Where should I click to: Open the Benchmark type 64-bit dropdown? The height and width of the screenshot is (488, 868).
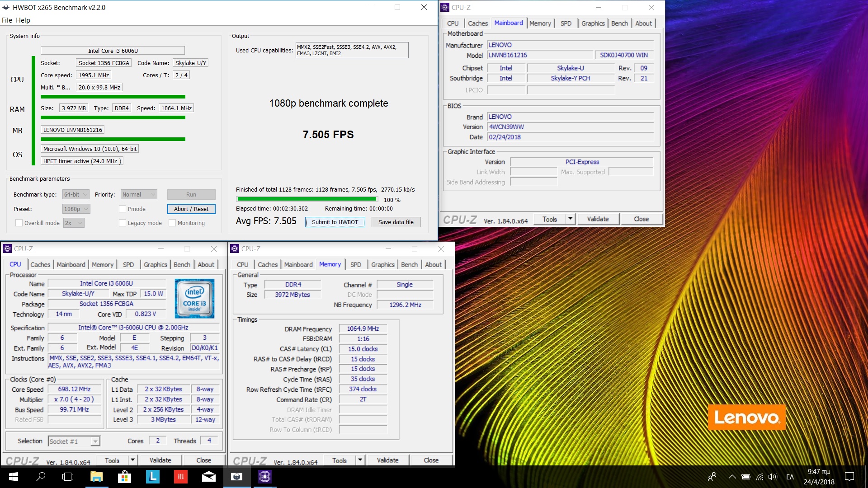(75, 194)
